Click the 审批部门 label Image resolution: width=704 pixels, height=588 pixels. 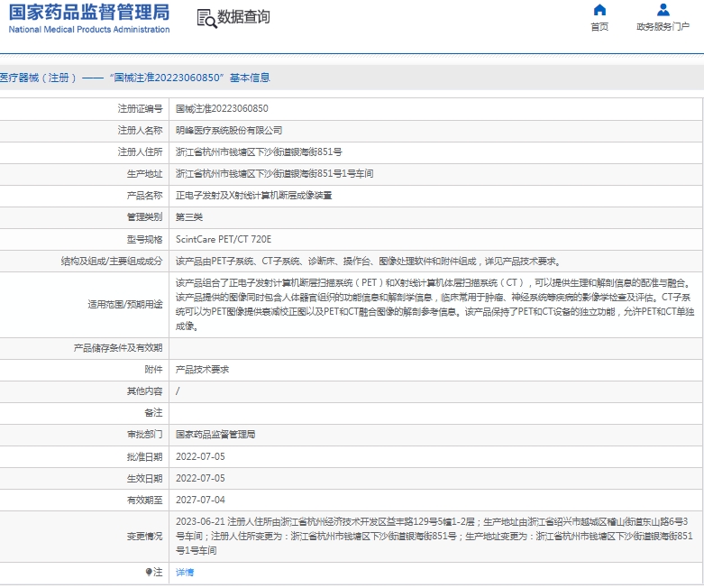tap(144, 435)
